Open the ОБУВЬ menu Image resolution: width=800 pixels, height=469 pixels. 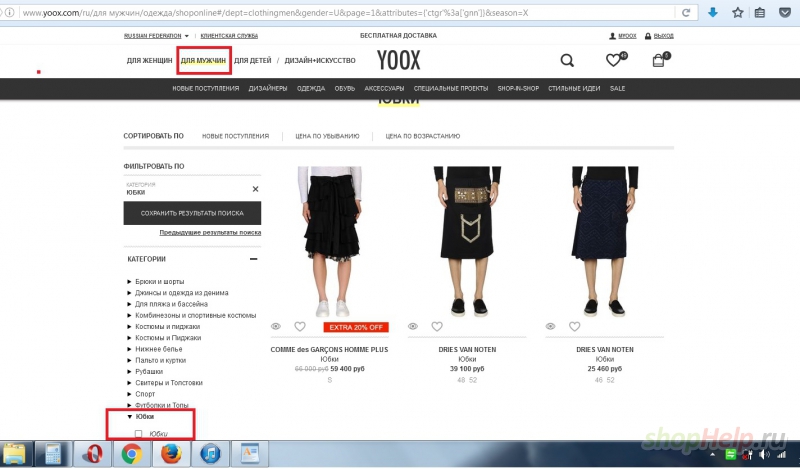click(x=344, y=88)
